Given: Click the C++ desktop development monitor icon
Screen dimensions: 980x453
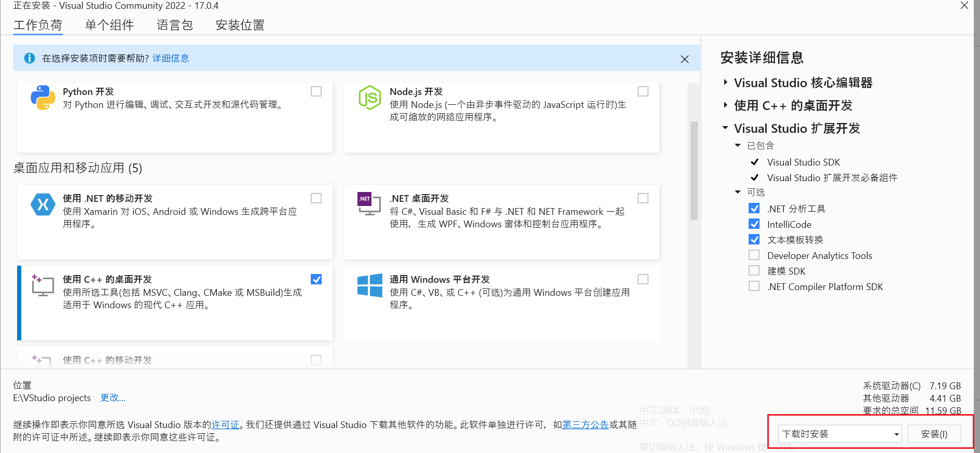Looking at the screenshot, I should tap(43, 285).
